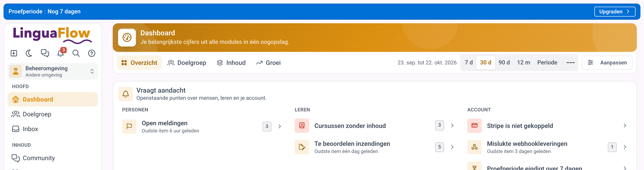The height and width of the screenshot is (170, 644).
Task: Open Te beoordelen inzendingen item
Action: (375, 147)
